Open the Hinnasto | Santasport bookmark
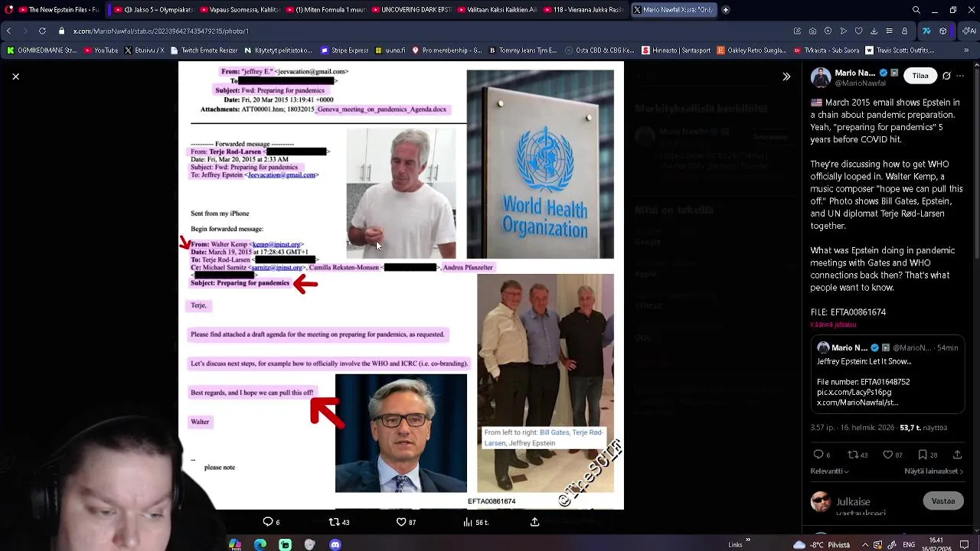 pos(678,51)
